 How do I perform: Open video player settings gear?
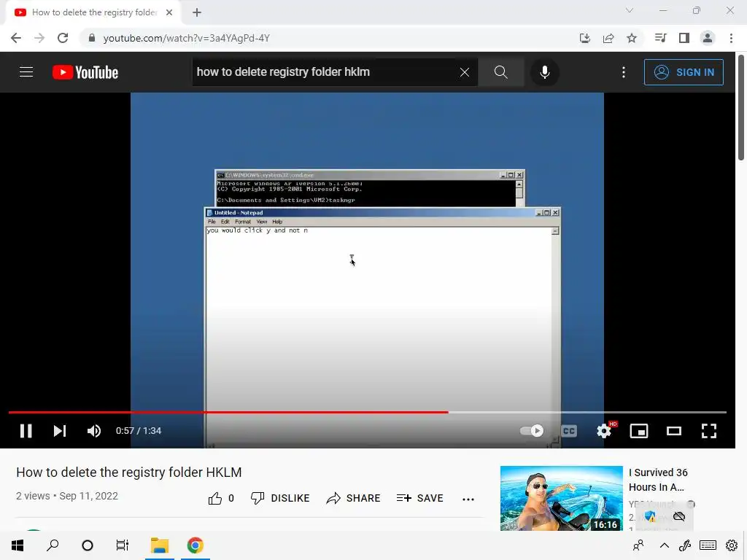(605, 431)
